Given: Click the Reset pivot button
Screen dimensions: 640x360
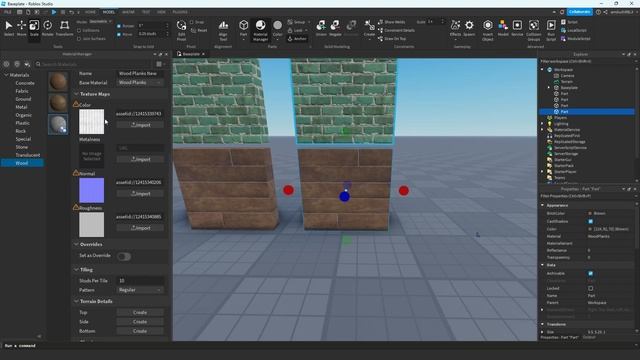Looking at the screenshot, I should pos(199,30).
